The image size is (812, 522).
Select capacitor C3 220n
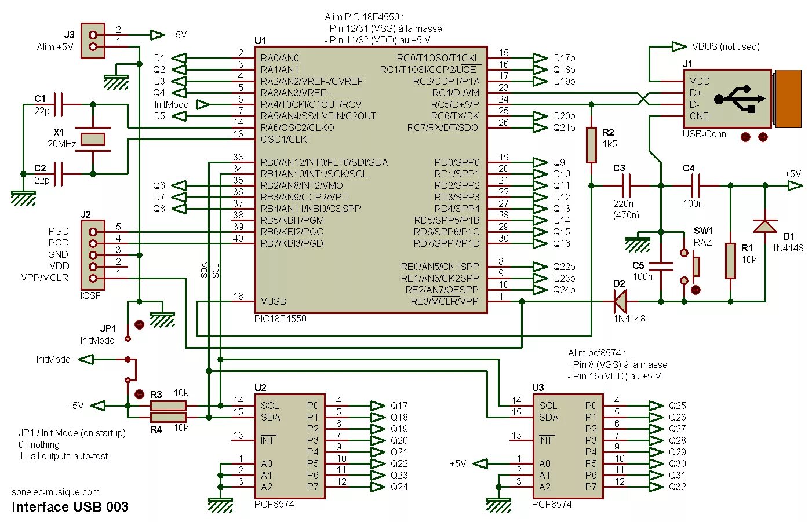click(x=626, y=185)
